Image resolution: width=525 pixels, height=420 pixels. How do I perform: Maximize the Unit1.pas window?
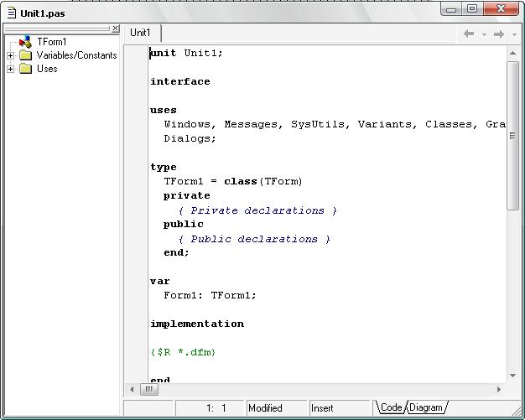point(472,8)
